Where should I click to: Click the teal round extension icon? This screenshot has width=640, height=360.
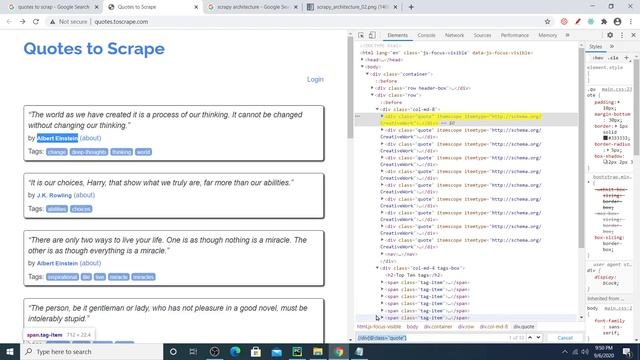click(591, 22)
